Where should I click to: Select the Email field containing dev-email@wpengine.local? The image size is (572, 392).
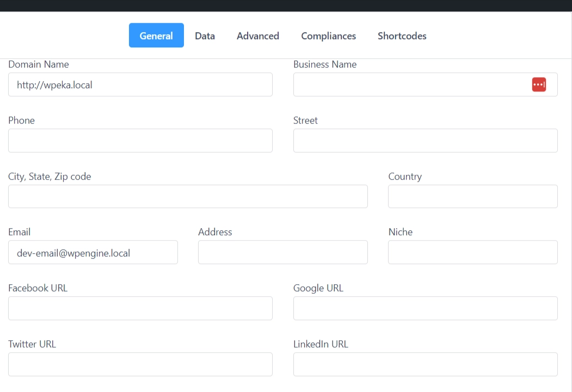(93, 253)
